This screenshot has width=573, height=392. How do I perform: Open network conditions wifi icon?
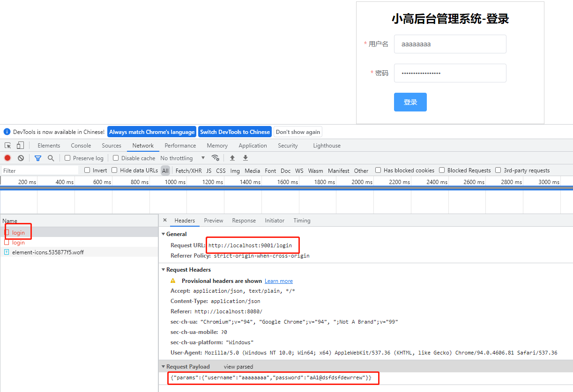pos(216,158)
